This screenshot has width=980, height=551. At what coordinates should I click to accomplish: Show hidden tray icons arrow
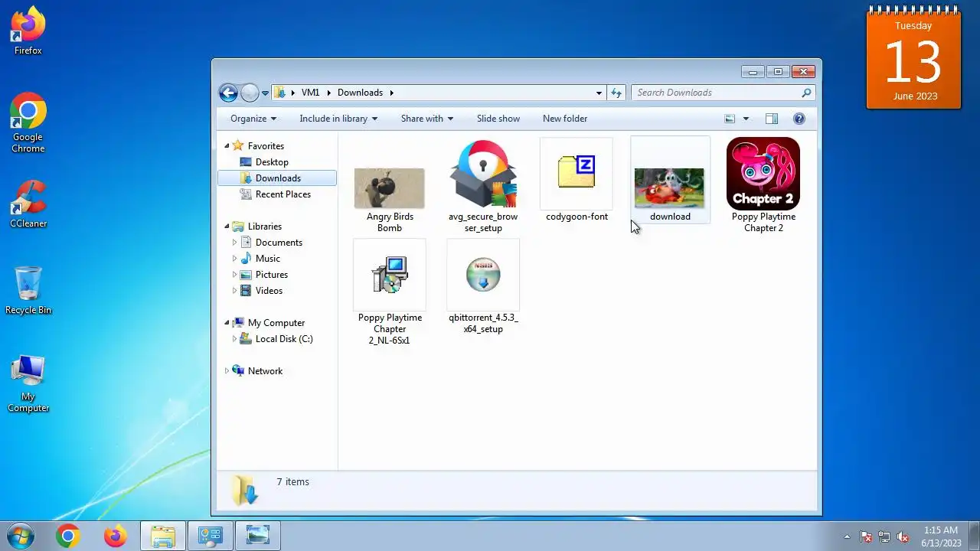(846, 536)
